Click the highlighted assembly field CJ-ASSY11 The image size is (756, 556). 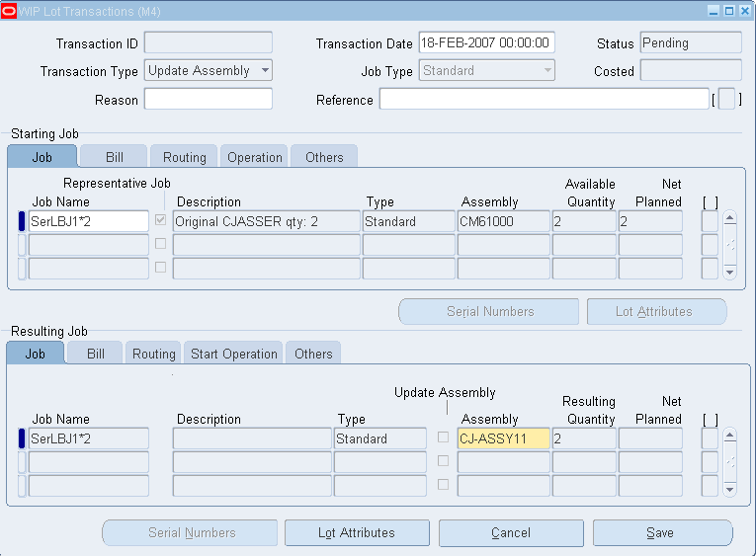click(503, 438)
